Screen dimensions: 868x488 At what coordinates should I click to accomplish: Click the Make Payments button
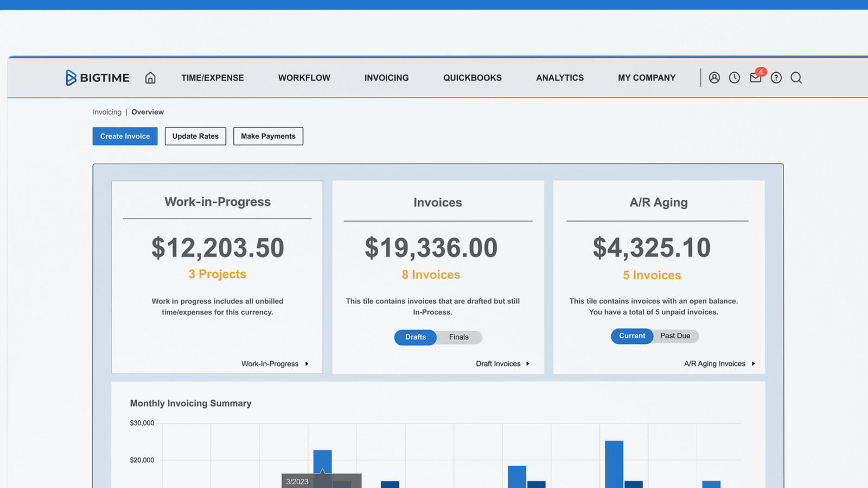[x=268, y=136]
